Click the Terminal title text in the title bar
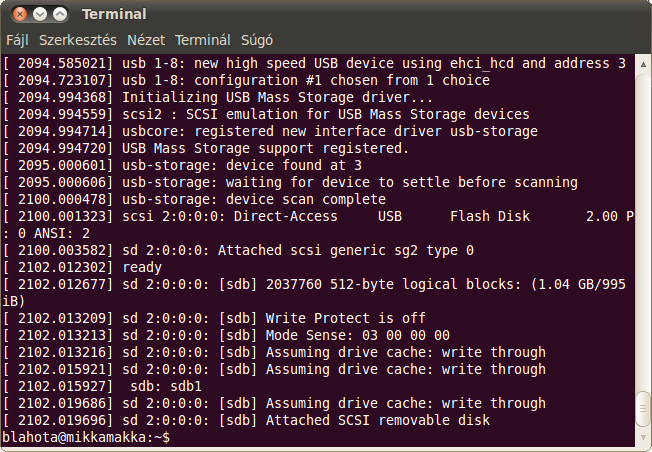 114,14
